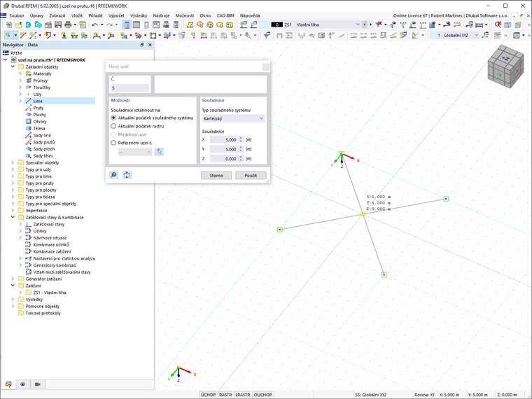532x399 pixels.
Task: Go to next load case arrow
Action: tap(370, 24)
